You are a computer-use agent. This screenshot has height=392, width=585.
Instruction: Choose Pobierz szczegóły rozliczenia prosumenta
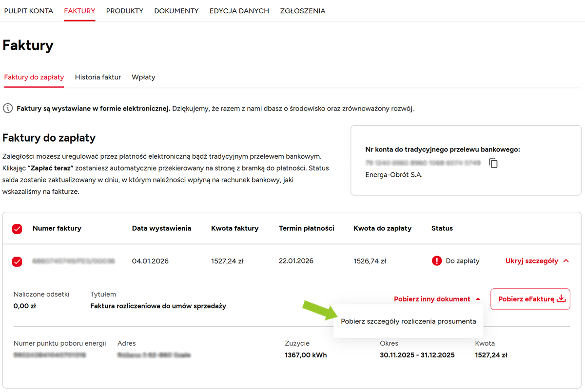pos(408,321)
